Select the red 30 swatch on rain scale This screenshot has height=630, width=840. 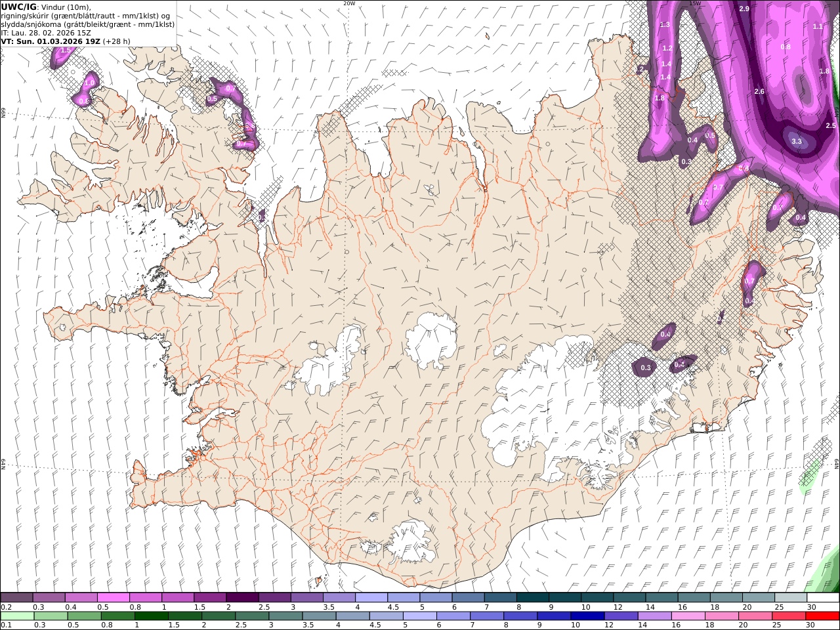coord(823,616)
